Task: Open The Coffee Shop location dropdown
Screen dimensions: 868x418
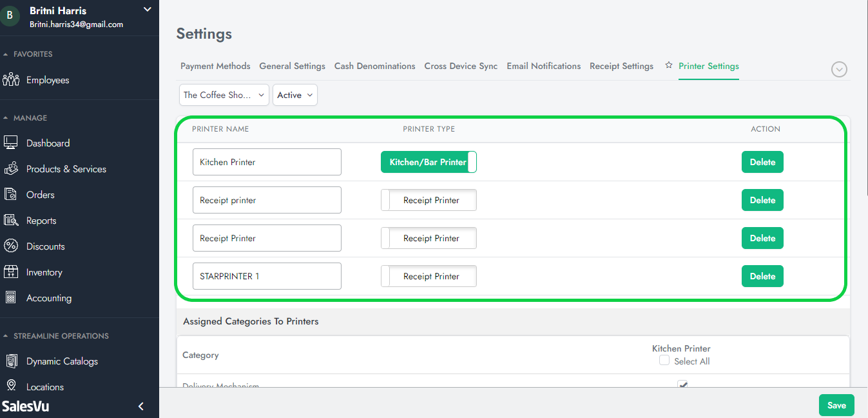Action: point(224,95)
